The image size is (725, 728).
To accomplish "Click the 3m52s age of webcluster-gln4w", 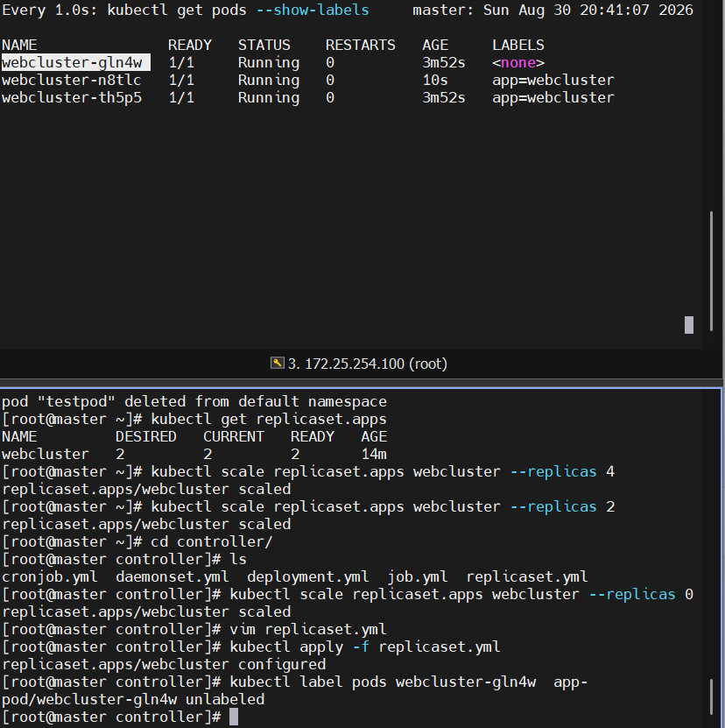I will 443,62.
